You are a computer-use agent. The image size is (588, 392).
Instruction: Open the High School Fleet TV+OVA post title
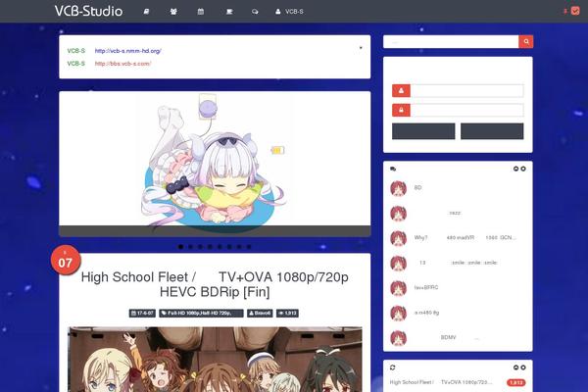pos(215,284)
